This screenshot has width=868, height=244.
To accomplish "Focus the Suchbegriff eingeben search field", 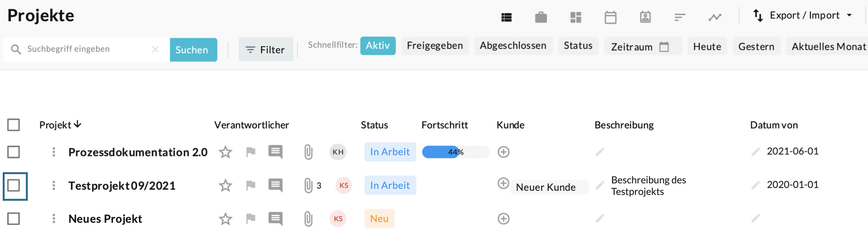I will click(87, 49).
